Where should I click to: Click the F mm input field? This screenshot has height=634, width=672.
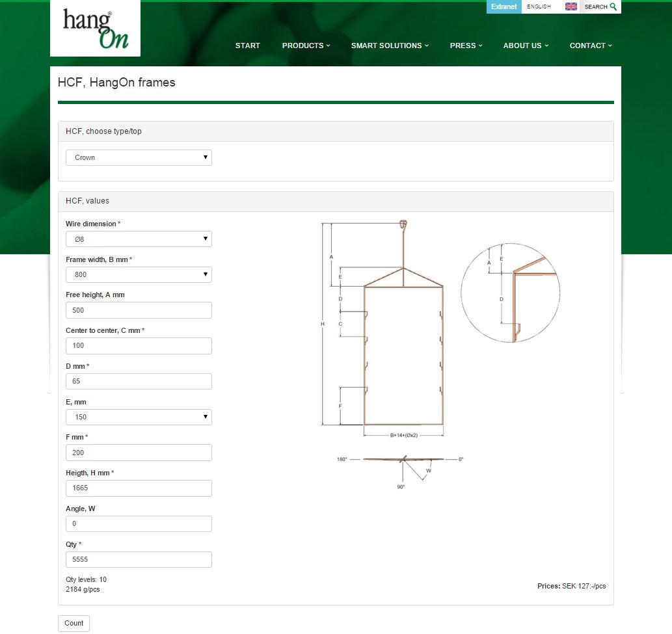139,453
